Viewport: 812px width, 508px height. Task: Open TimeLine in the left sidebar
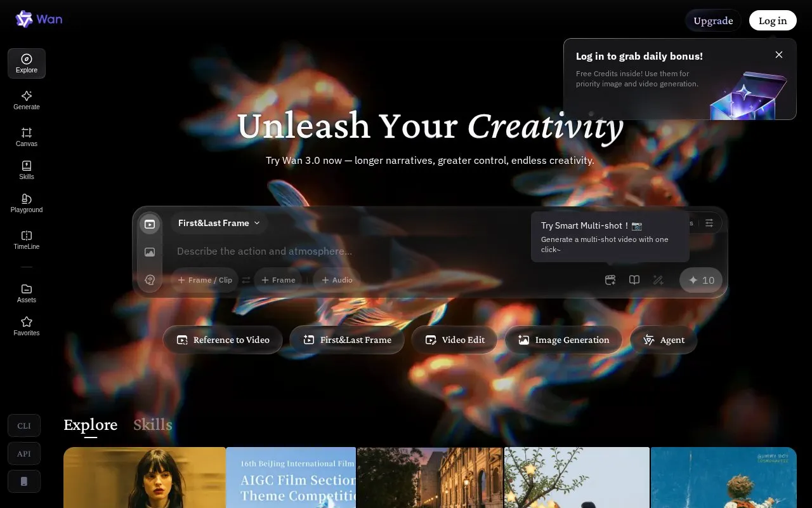pyautogui.click(x=27, y=240)
